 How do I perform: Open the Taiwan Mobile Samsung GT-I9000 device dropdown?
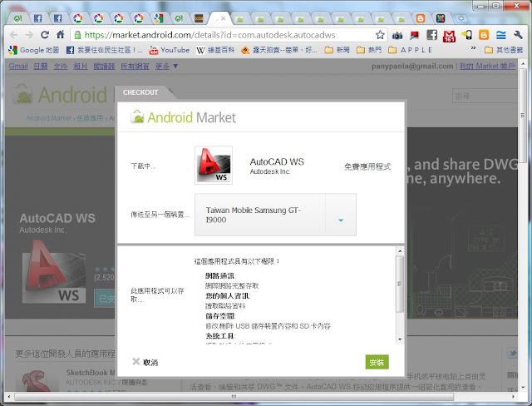[275, 215]
